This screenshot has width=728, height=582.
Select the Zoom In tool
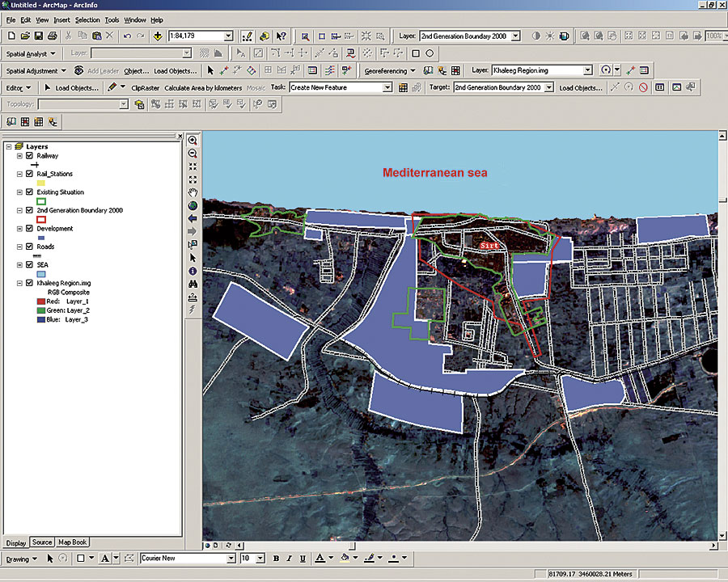point(193,140)
